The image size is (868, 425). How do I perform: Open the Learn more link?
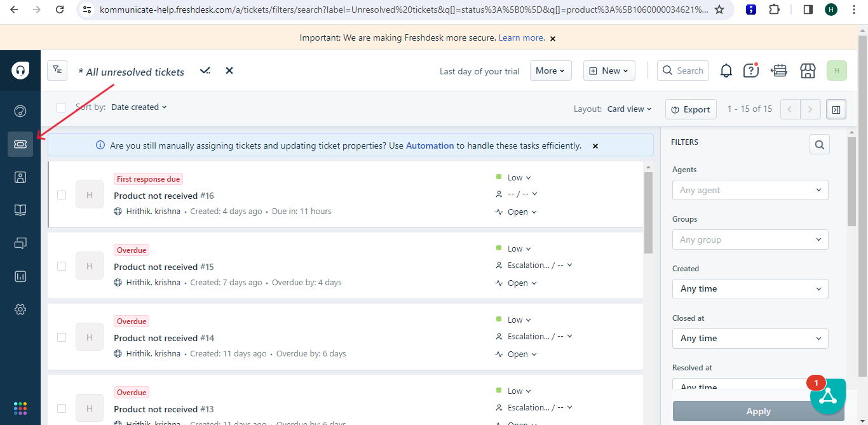click(x=520, y=37)
